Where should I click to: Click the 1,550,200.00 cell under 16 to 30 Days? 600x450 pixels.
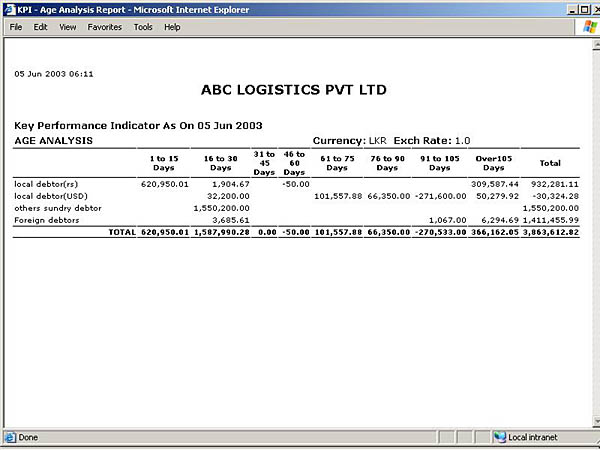point(222,208)
